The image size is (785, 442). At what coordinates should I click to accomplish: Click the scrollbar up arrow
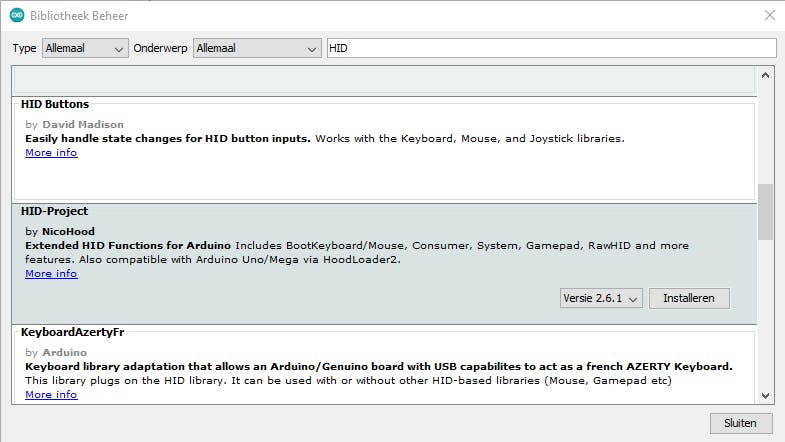coord(766,75)
